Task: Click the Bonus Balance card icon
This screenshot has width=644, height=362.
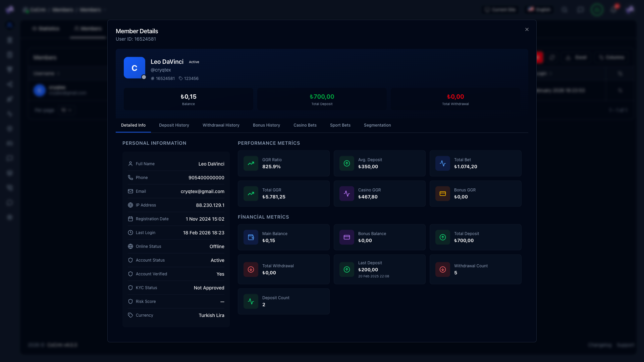Action: (x=347, y=237)
